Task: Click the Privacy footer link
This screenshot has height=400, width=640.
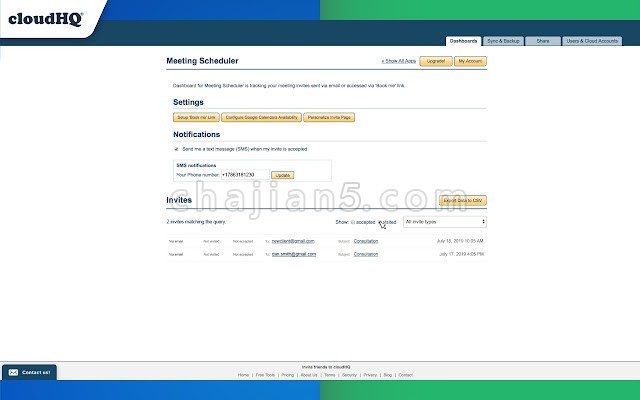Action: coord(370,375)
